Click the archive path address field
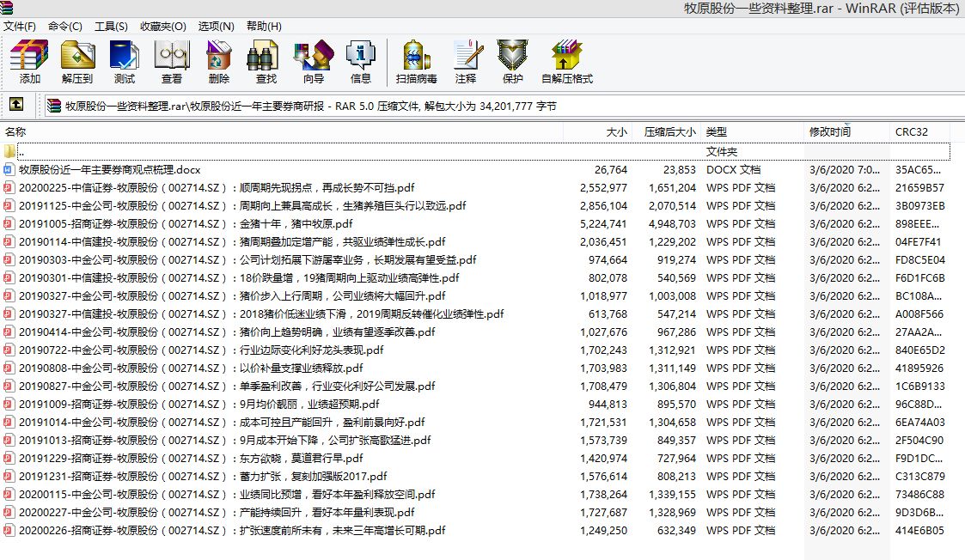Screen dimensions: 965x560 (x=504, y=106)
